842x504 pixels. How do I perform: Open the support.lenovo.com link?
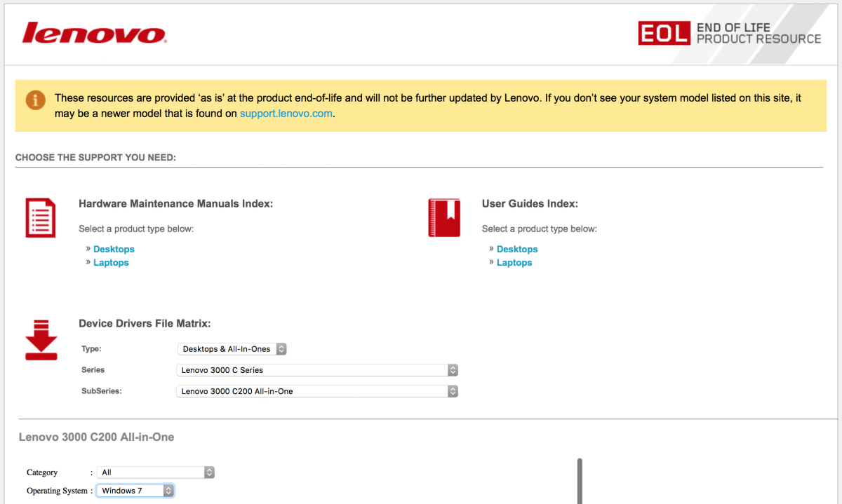(286, 113)
